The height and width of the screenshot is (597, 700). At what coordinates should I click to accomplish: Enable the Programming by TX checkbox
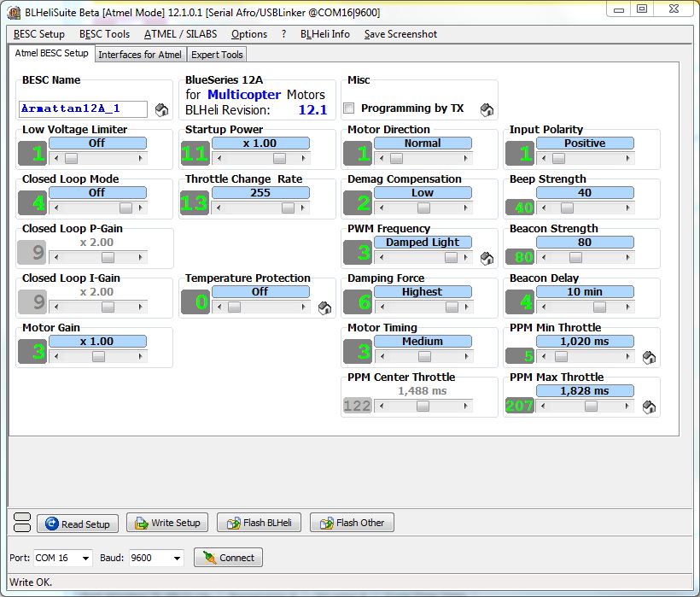[x=349, y=108]
